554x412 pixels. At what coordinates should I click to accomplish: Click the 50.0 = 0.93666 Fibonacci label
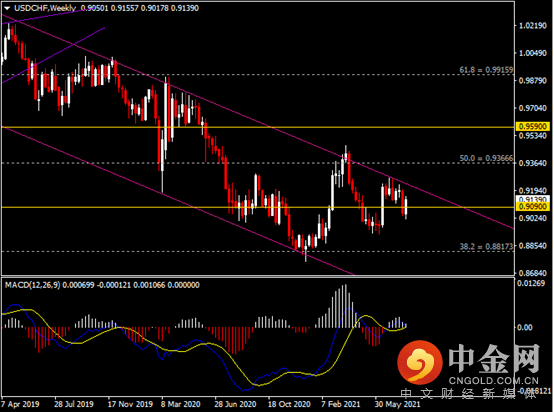[486, 158]
